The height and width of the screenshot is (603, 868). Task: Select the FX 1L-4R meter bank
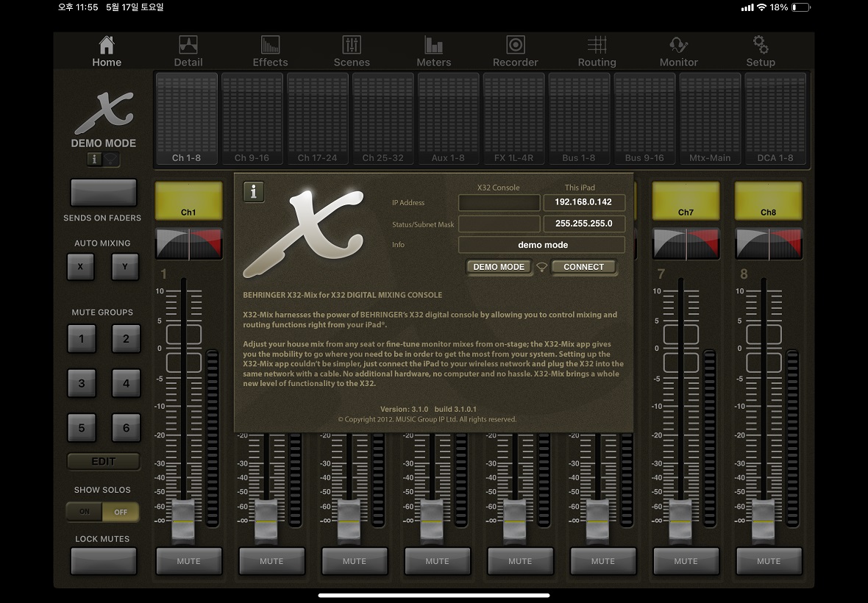[x=513, y=119]
